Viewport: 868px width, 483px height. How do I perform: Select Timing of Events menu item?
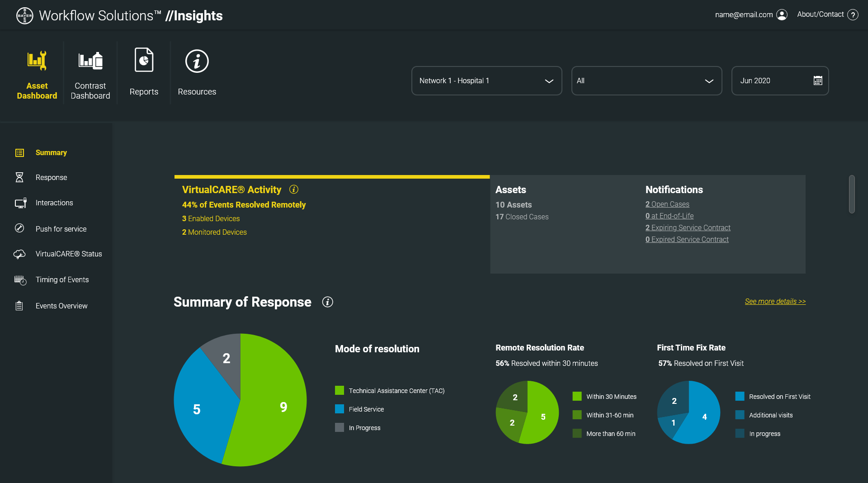point(62,280)
